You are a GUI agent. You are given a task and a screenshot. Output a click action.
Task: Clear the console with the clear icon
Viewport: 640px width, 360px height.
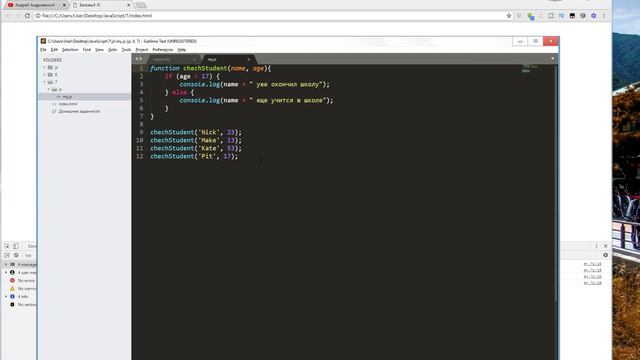16,255
